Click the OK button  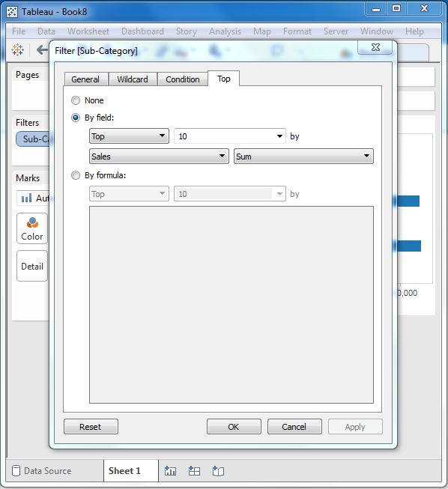[234, 427]
